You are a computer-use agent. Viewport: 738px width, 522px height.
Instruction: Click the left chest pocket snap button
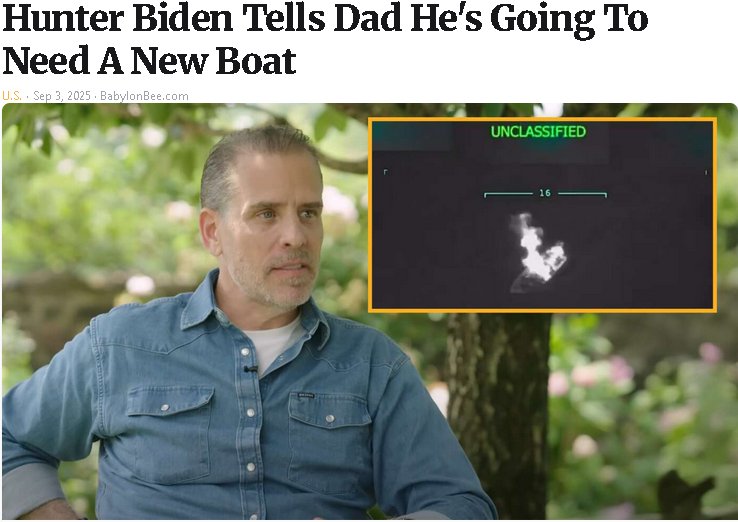(165, 408)
